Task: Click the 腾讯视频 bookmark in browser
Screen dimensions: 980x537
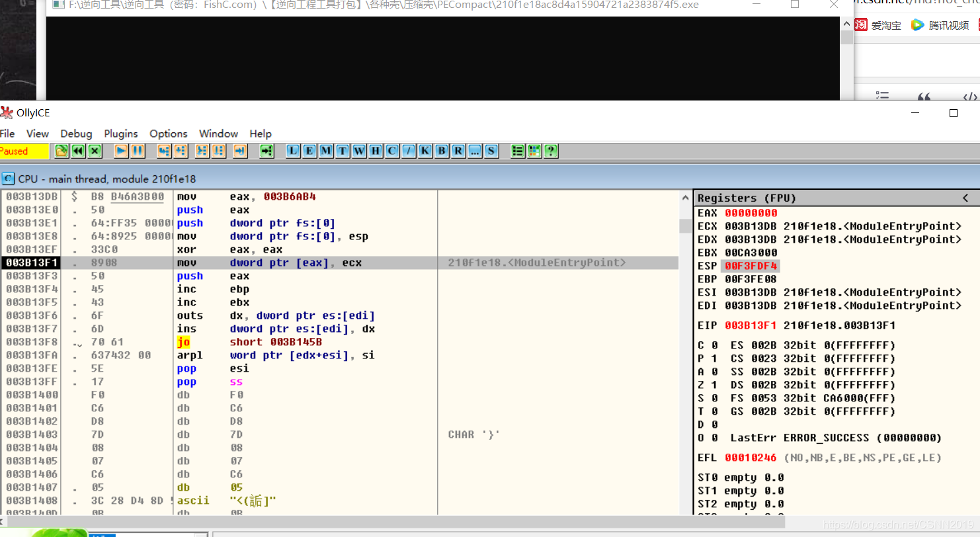Action: point(940,25)
